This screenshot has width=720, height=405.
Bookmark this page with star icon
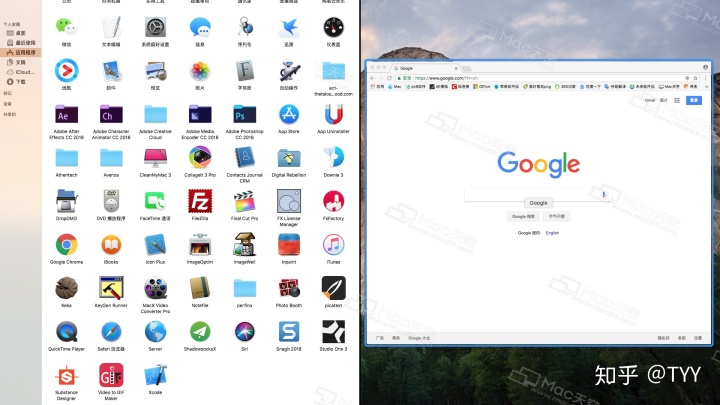(695, 78)
